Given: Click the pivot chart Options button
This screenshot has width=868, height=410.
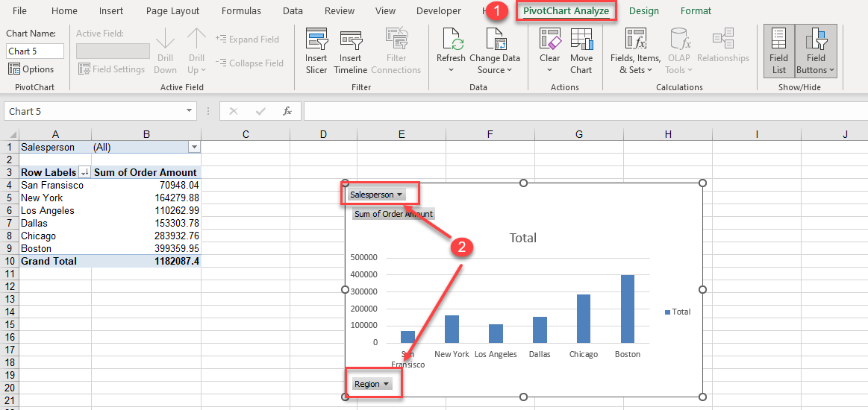Looking at the screenshot, I should pos(31,69).
